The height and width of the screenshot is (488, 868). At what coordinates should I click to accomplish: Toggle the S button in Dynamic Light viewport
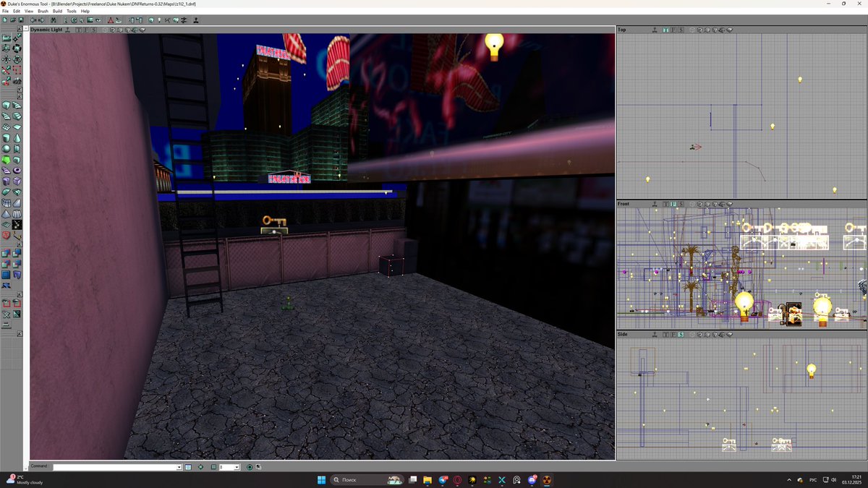[x=93, y=30]
